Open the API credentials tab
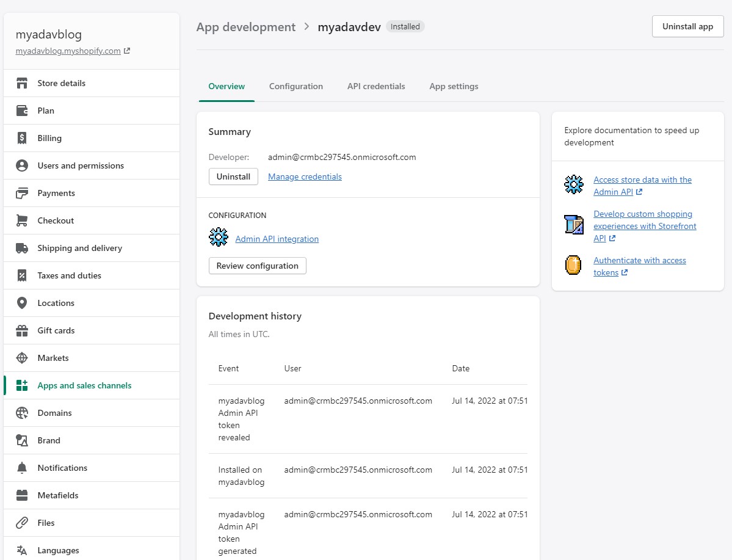The height and width of the screenshot is (560, 732). (x=376, y=86)
